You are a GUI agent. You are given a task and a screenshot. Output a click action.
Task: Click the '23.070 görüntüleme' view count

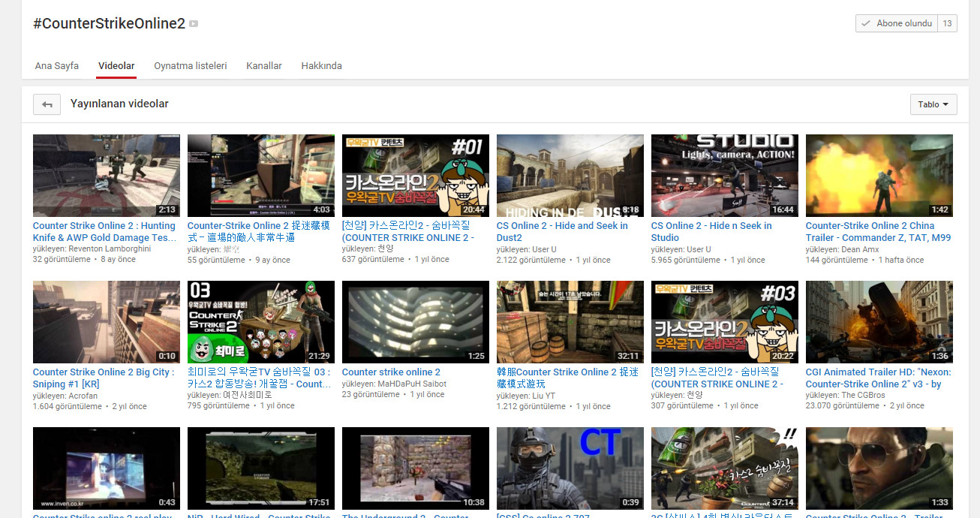click(x=843, y=405)
